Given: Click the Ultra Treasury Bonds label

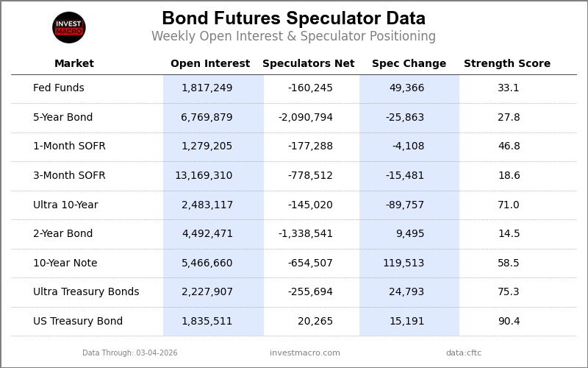Looking at the screenshot, I should coord(86,292).
